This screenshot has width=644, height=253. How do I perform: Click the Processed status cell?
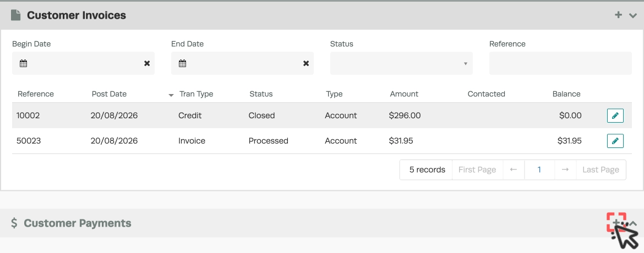click(x=269, y=141)
